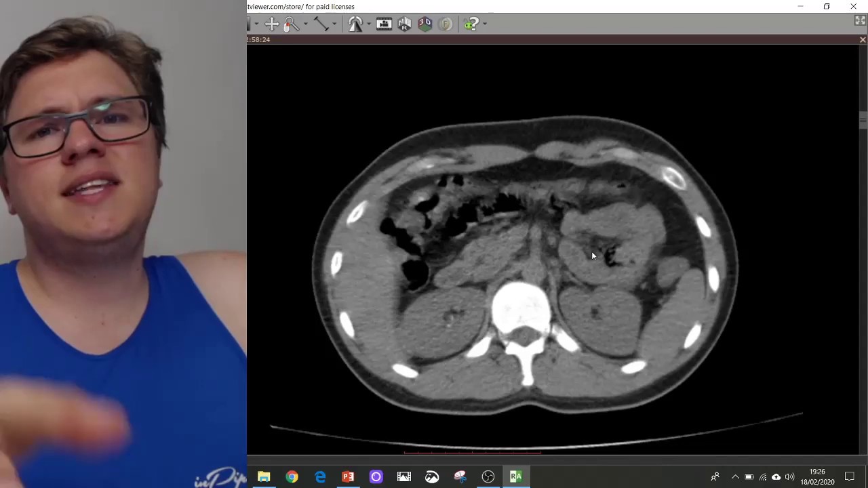Open MPR multiplanar reconstruction icon
The image size is (868, 488).
pos(405,24)
